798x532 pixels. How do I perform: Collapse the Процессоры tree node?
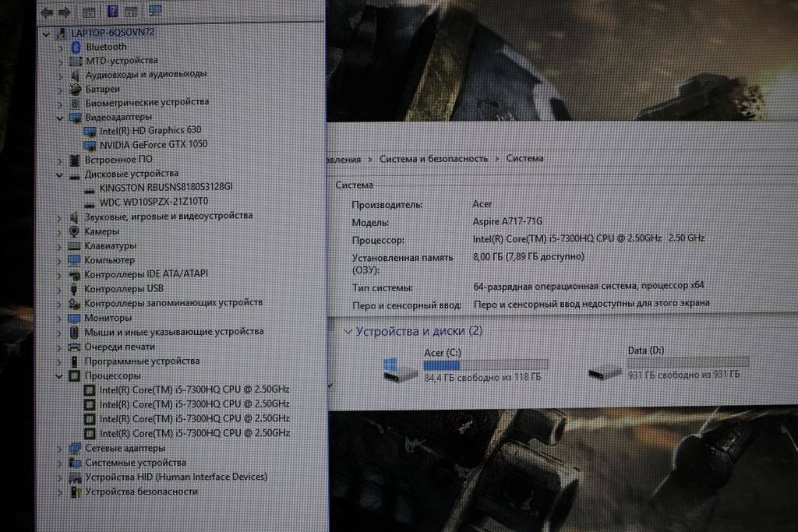click(60, 375)
